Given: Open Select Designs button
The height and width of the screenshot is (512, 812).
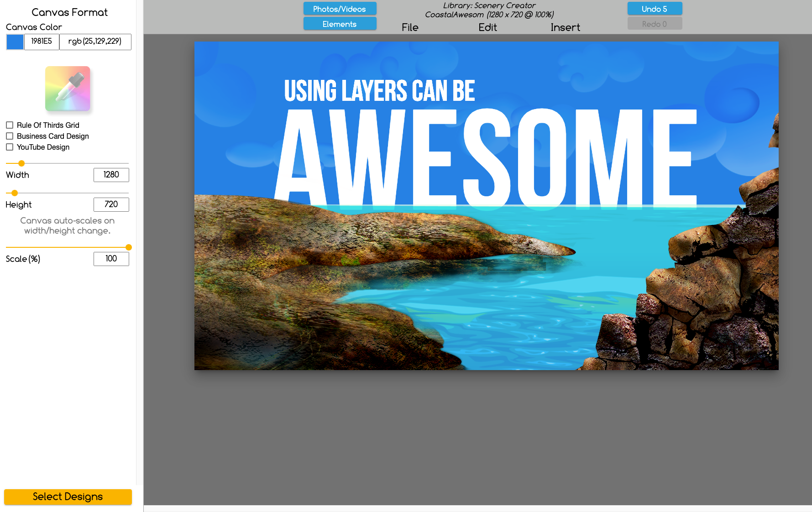Looking at the screenshot, I should click(68, 496).
